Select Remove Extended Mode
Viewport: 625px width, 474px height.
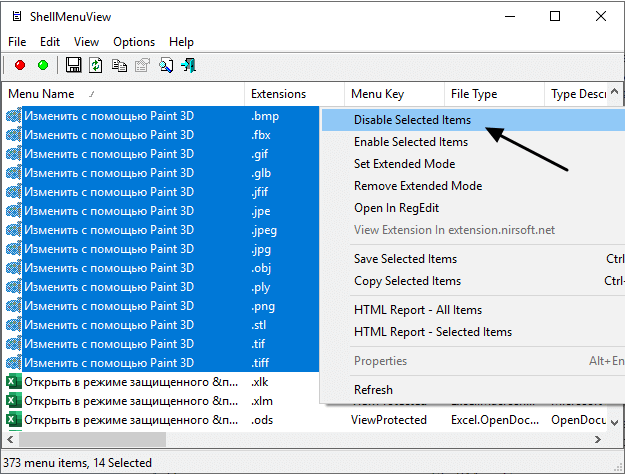coord(473,186)
